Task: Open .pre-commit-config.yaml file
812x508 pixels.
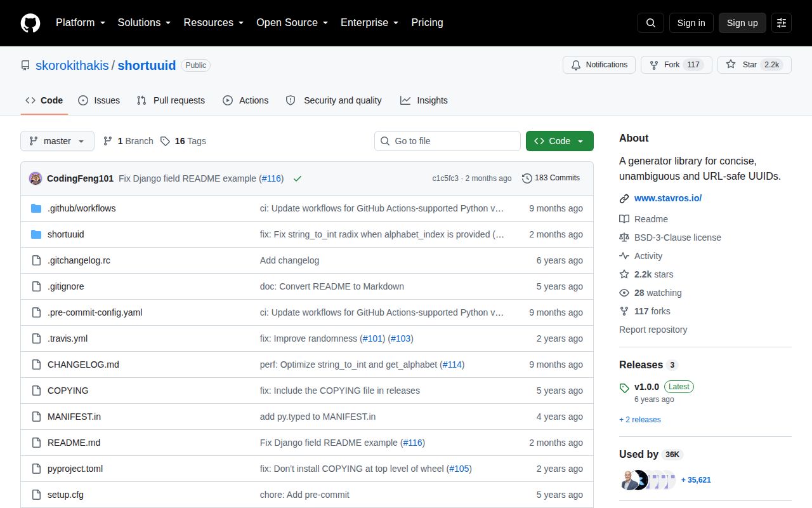Action: [95, 312]
